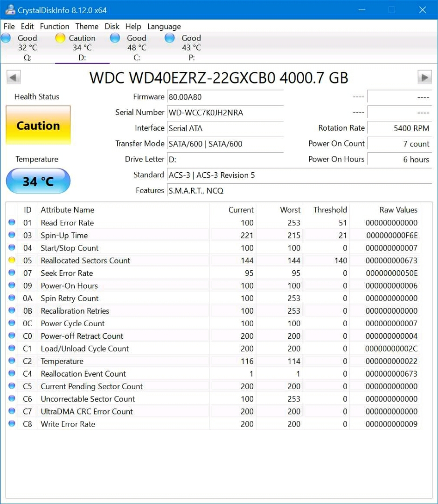Click the status dot beside Power-On Hours
Image resolution: width=438 pixels, height=504 pixels.
coord(12,285)
